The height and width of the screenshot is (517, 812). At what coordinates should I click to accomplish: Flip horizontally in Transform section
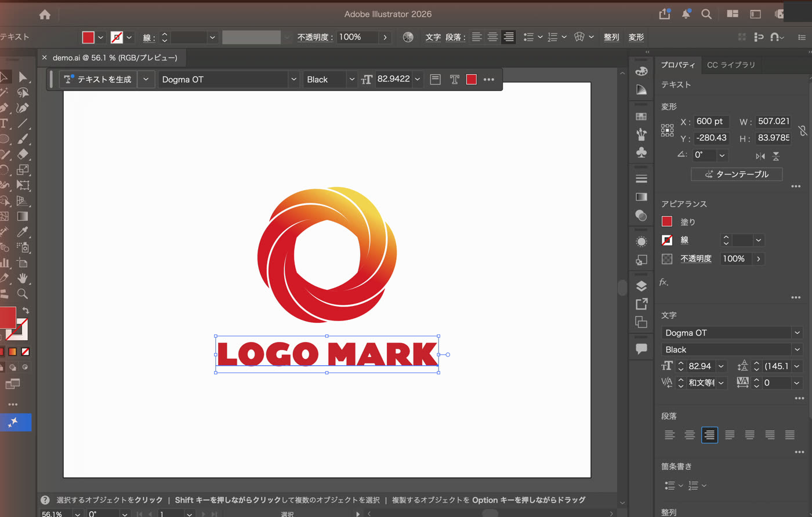(x=760, y=156)
